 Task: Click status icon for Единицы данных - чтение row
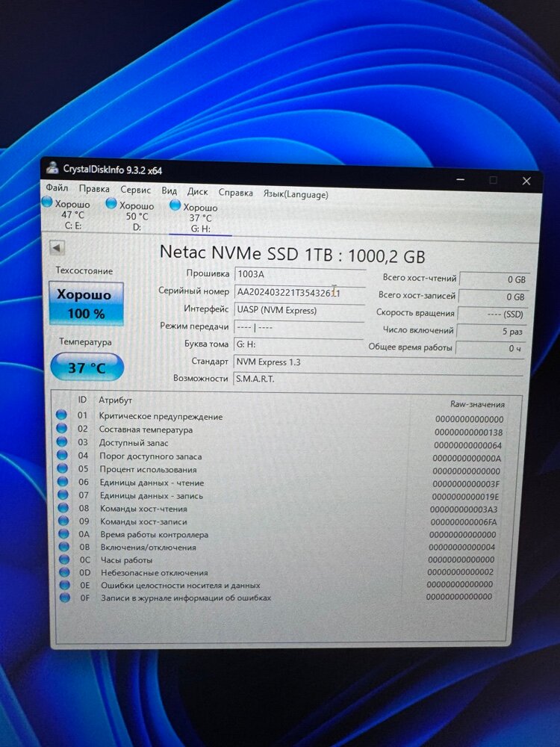pos(63,482)
